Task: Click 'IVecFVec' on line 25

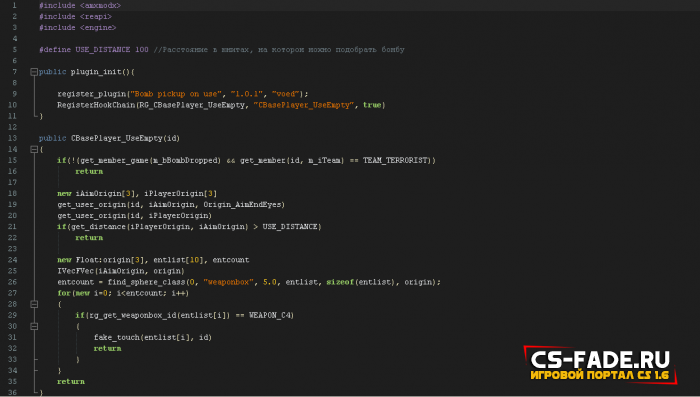Action: pyautogui.click(x=75, y=271)
